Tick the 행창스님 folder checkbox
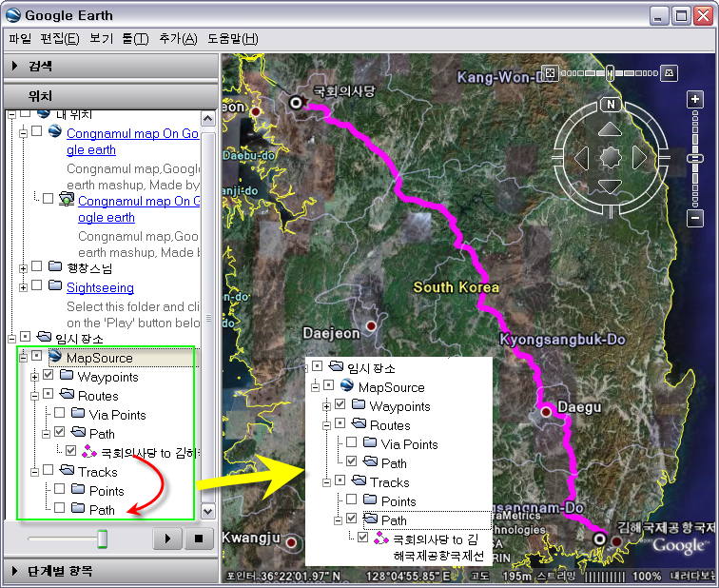Viewport: 719px width, 588px height. click(x=37, y=266)
